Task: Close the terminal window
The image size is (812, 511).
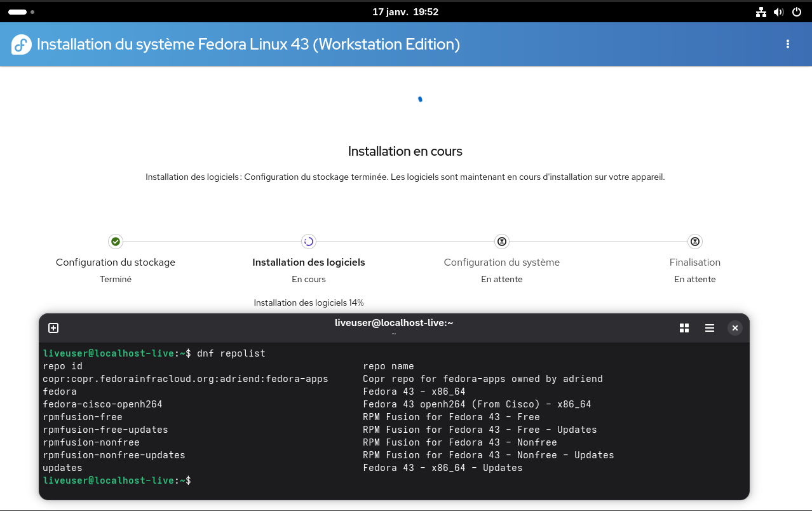Action: pyautogui.click(x=735, y=328)
